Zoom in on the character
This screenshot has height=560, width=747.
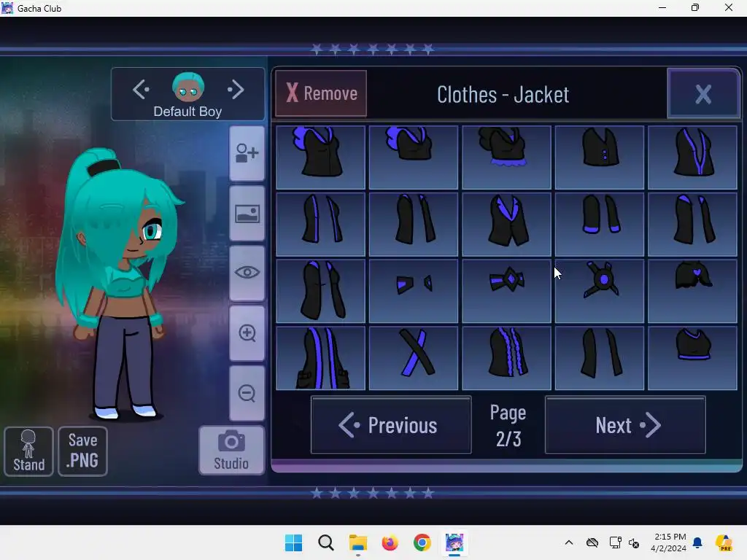pos(247,333)
